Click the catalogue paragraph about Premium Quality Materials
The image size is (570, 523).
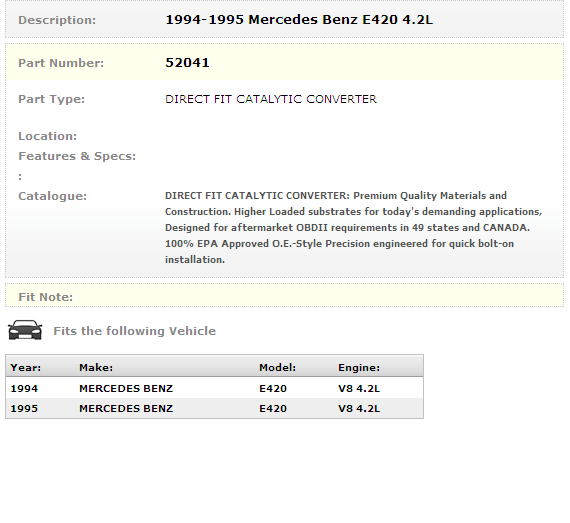[353, 228]
